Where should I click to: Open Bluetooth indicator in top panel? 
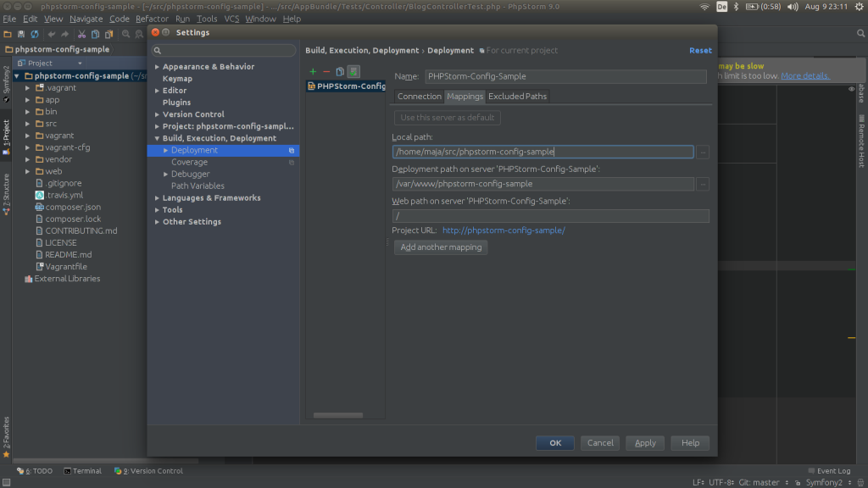click(x=737, y=7)
